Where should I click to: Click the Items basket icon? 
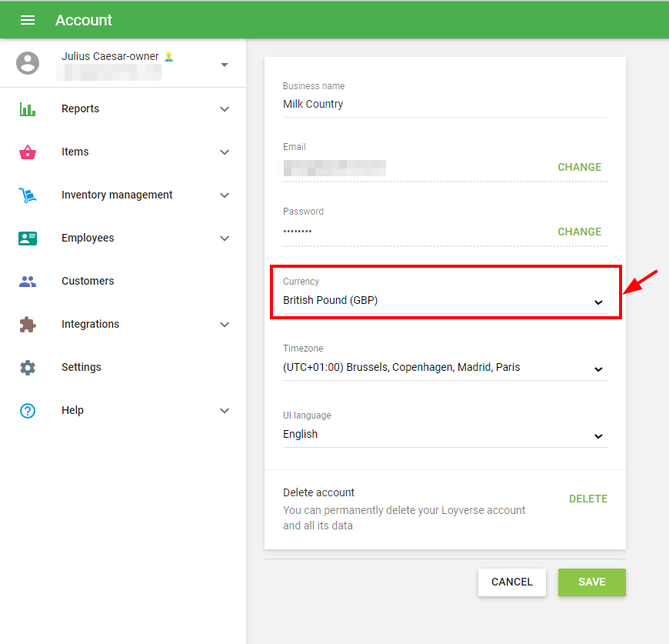28,152
